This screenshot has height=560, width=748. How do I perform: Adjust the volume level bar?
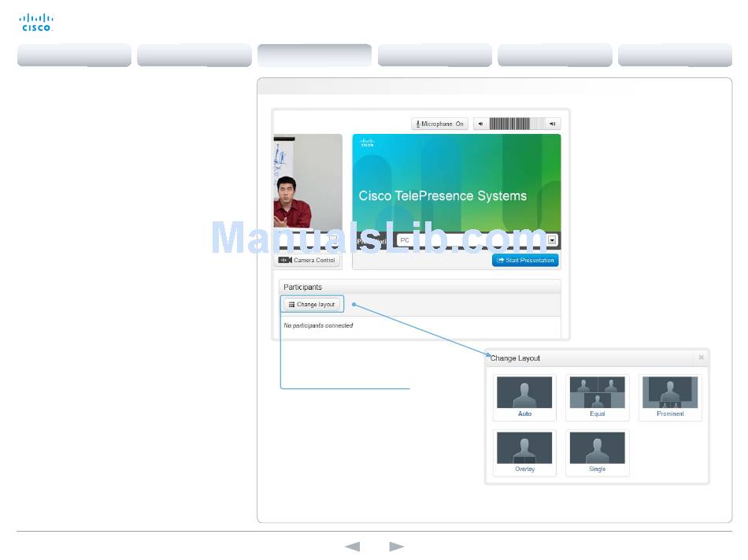pyautogui.click(x=517, y=124)
